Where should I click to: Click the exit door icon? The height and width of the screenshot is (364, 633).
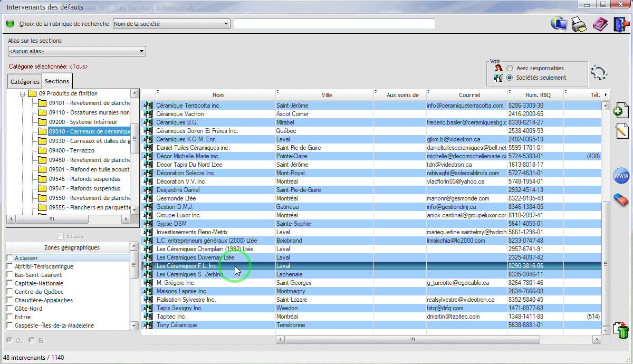point(620,24)
